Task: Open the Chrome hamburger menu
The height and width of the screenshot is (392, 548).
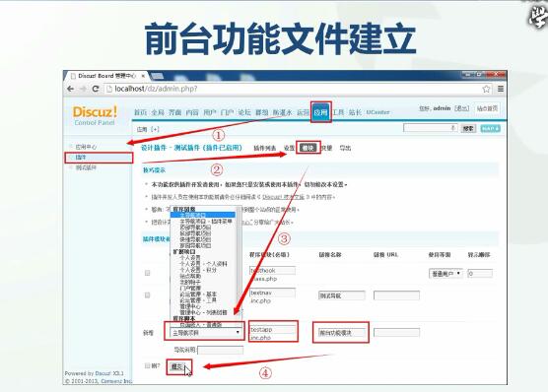Action: pyautogui.click(x=501, y=89)
